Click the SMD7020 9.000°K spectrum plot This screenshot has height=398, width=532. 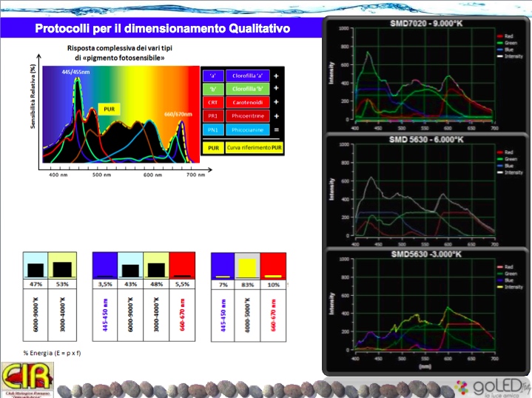[424, 74]
